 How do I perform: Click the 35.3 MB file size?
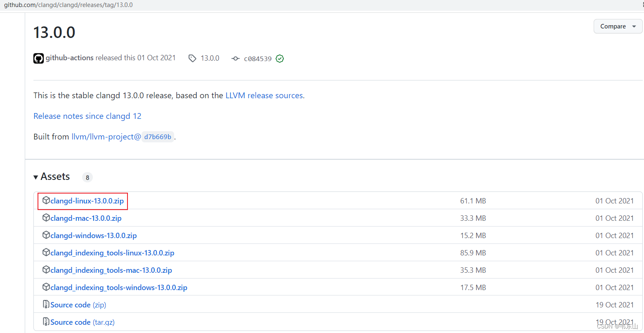point(473,270)
